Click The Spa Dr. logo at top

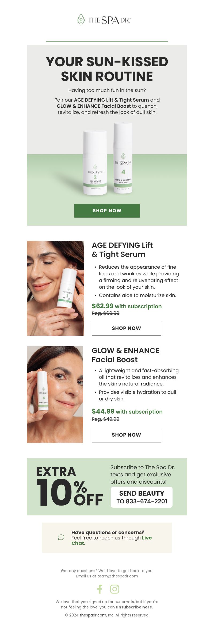(x=104, y=20)
